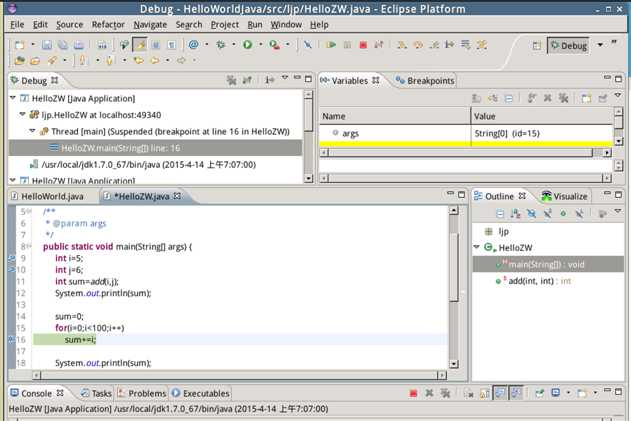This screenshot has height=421, width=631.
Task: Toggle Hide Local Types in Outline toolbar
Action: (579, 213)
